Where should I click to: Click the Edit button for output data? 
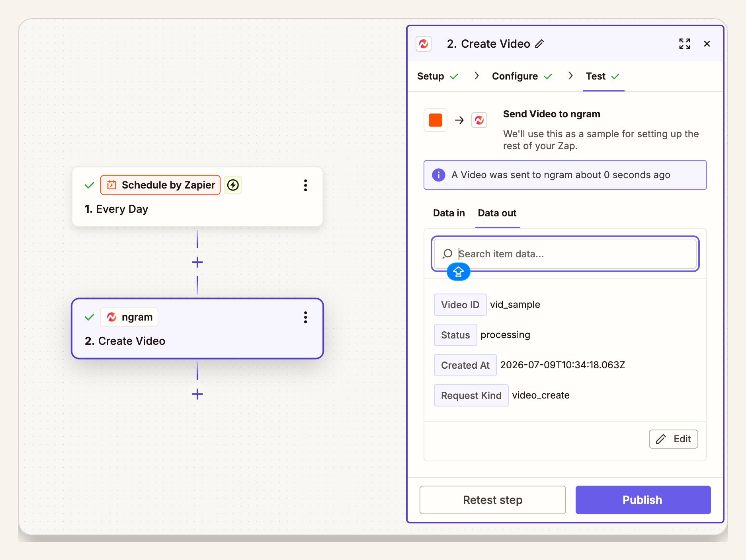[674, 439]
